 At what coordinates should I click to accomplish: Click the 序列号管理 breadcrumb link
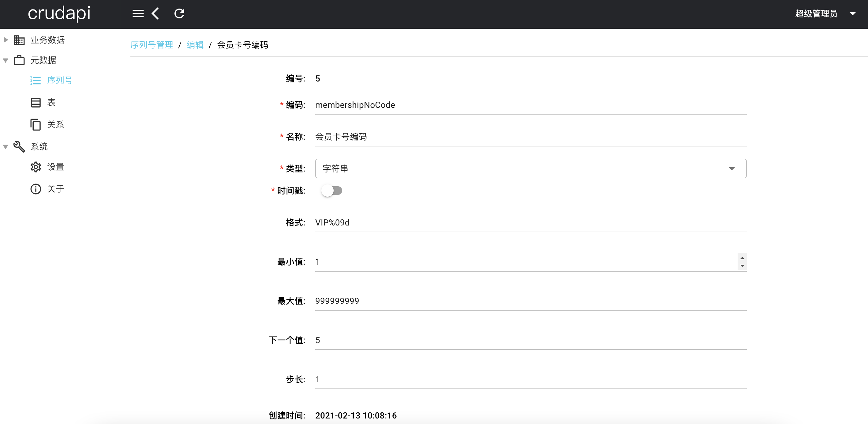click(x=152, y=45)
